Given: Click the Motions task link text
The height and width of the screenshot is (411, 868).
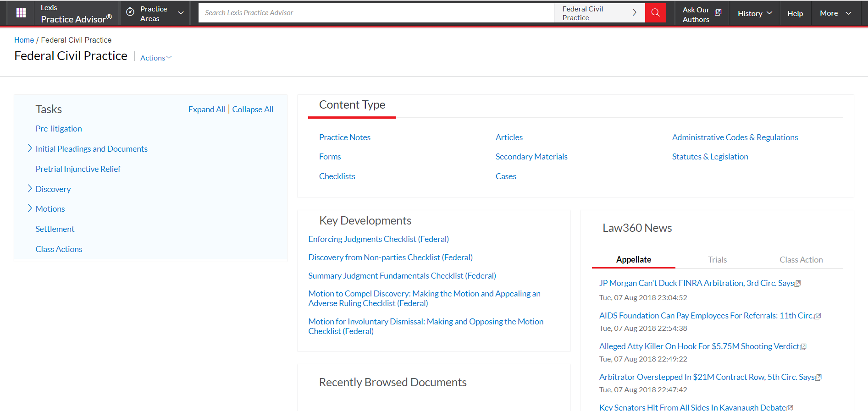Looking at the screenshot, I should [50, 209].
